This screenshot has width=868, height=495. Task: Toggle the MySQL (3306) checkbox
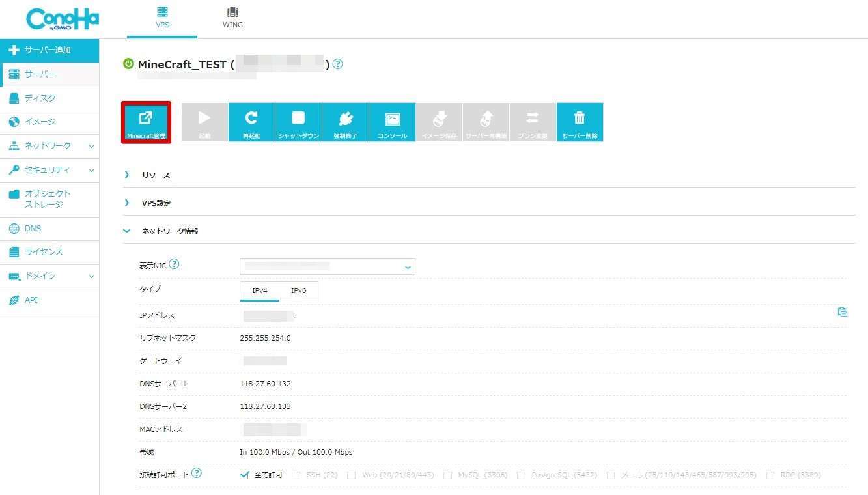447,475
